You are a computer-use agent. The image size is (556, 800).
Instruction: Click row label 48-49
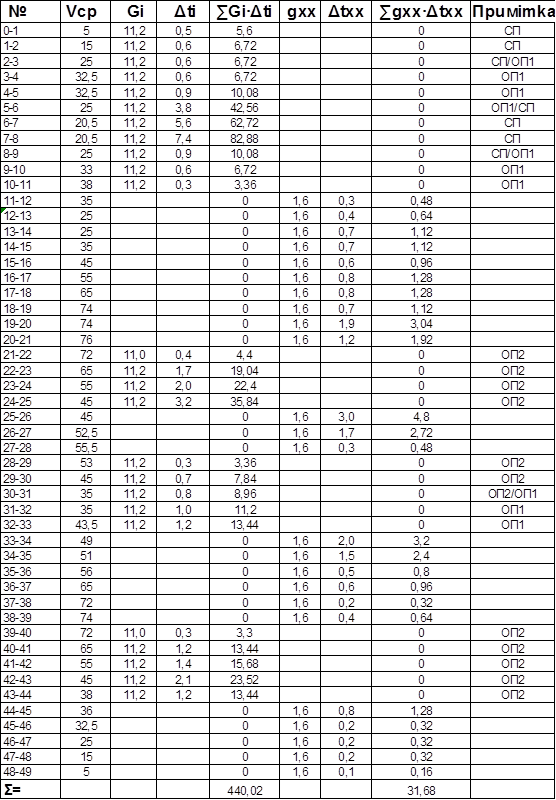[x=31, y=772]
